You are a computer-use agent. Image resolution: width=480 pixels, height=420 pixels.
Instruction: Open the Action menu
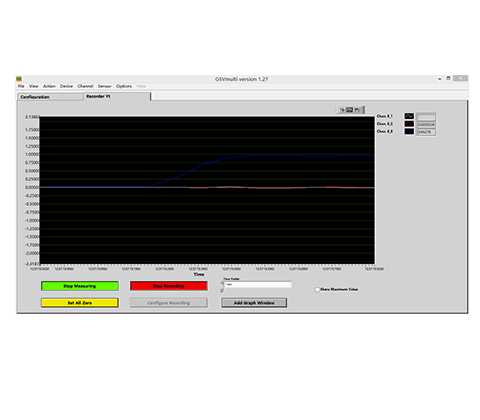(x=49, y=86)
